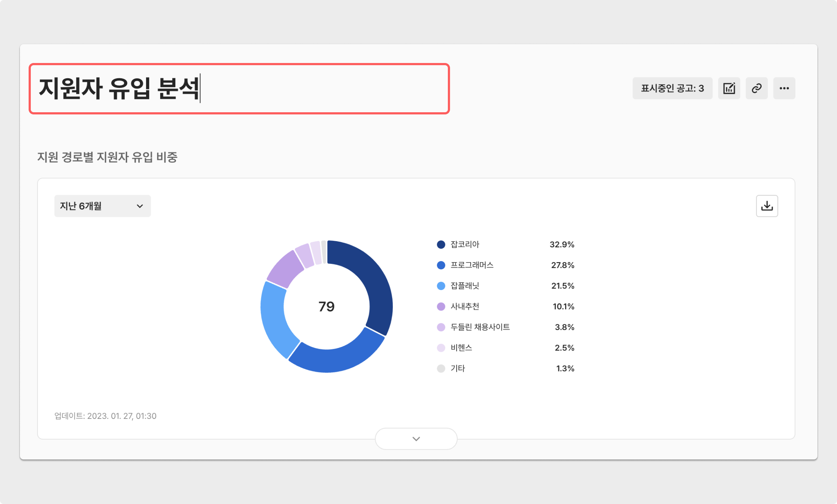This screenshot has height=504, width=837.
Task: Select the 비헨스 legend entry
Action: (x=461, y=348)
